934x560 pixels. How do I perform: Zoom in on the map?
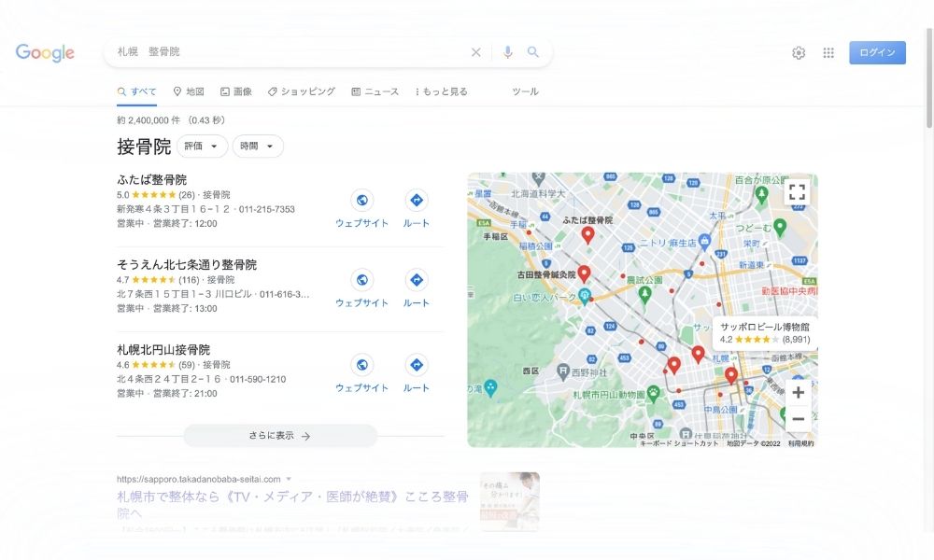pyautogui.click(x=799, y=392)
